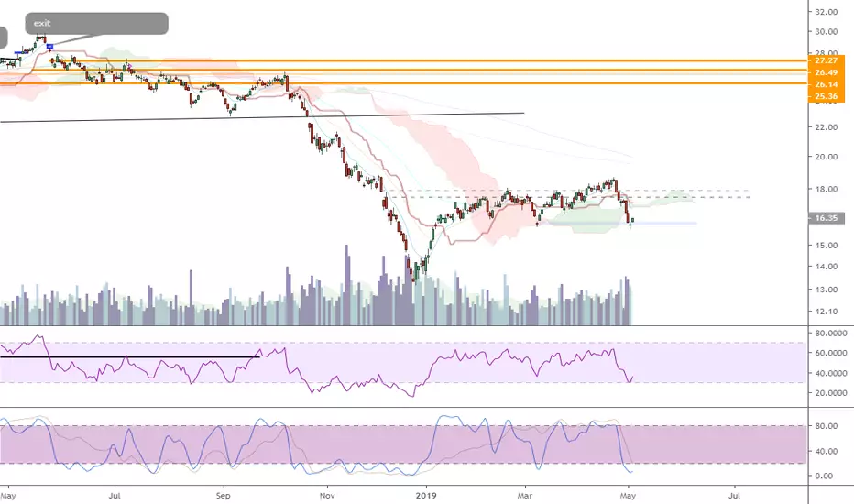Click the Jul label before Sep on the time axis
The image size is (854, 504).
tap(115, 495)
